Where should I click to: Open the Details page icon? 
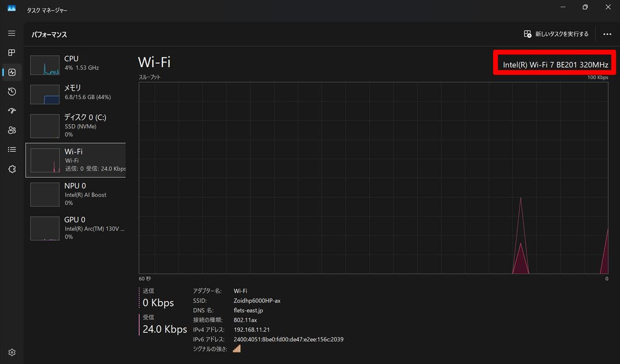click(x=12, y=150)
